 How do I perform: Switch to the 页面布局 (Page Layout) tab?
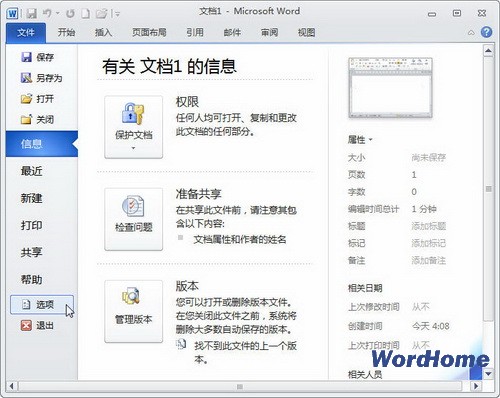point(149,32)
